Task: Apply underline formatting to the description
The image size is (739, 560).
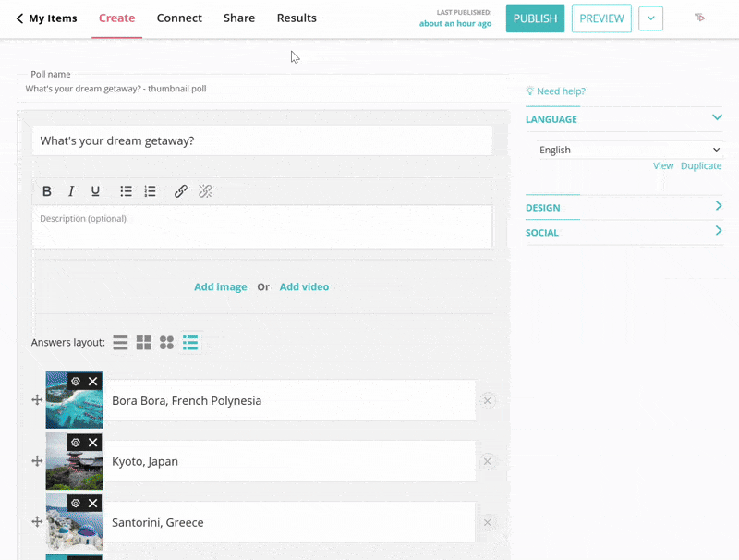Action: click(95, 191)
